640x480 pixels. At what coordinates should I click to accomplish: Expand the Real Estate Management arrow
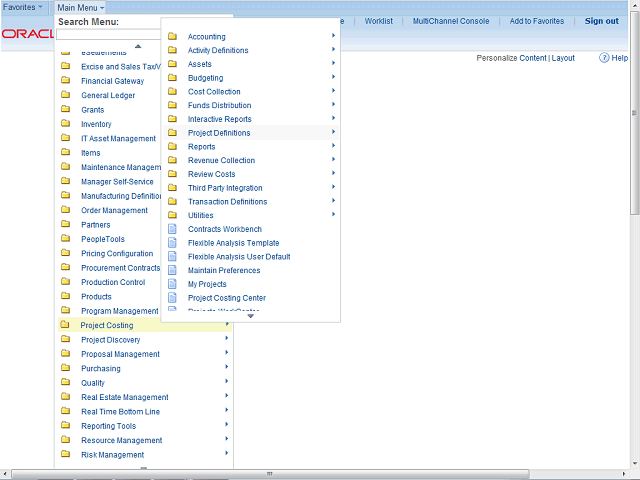coord(227,396)
